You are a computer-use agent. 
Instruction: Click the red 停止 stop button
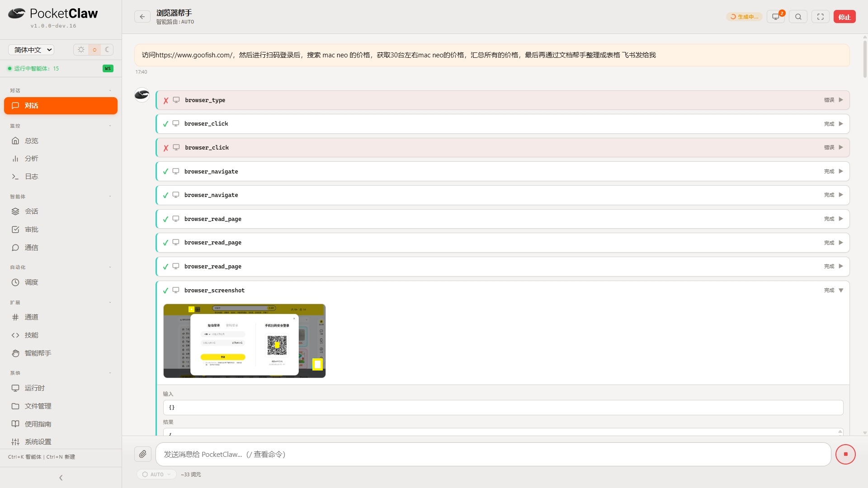pyautogui.click(x=844, y=17)
